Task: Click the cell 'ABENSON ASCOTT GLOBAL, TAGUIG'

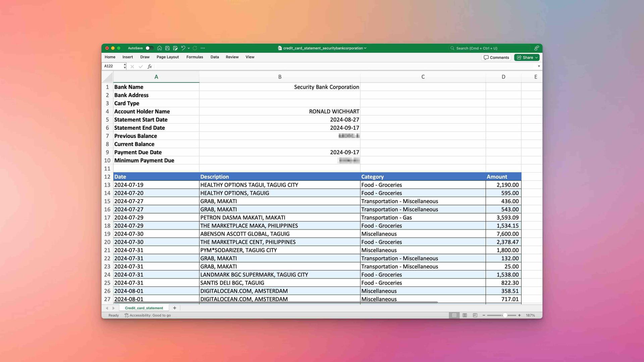Action: pyautogui.click(x=280, y=234)
